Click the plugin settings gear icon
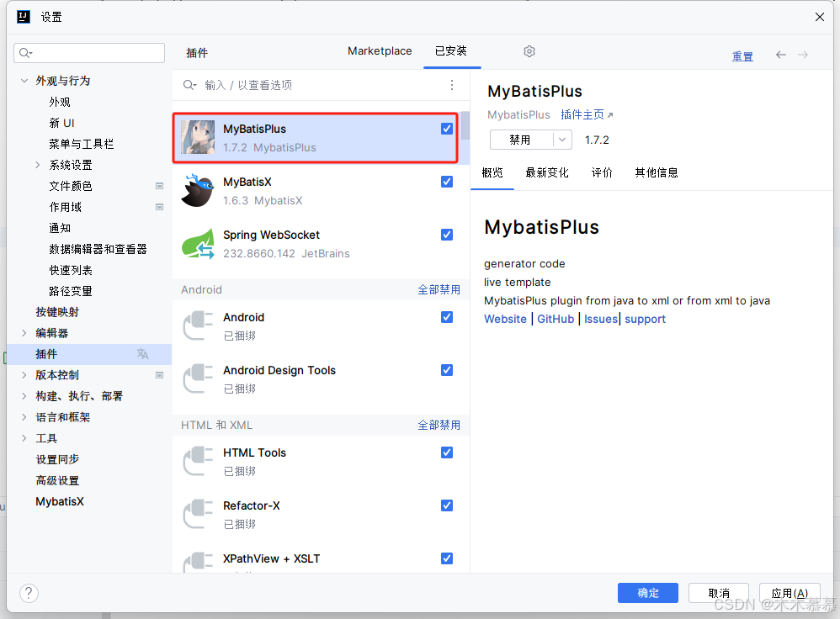 [529, 51]
